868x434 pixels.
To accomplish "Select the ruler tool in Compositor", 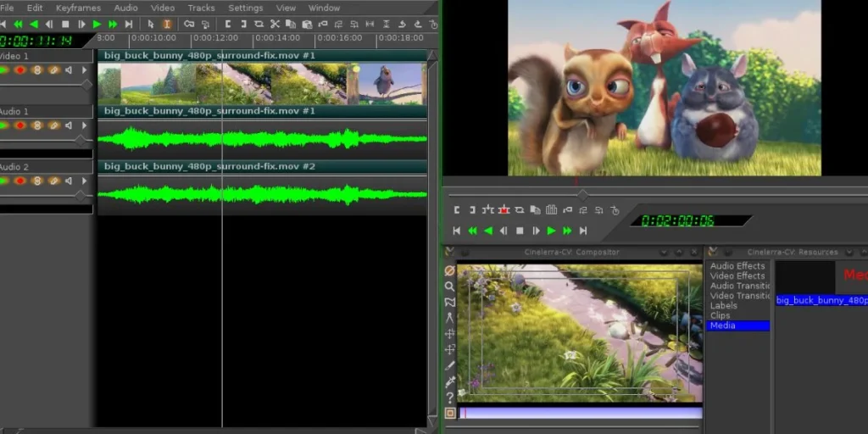I will pyautogui.click(x=449, y=318).
